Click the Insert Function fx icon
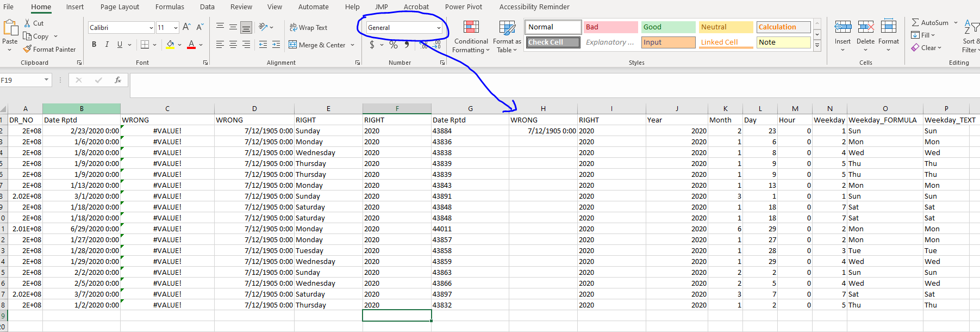 click(118, 80)
